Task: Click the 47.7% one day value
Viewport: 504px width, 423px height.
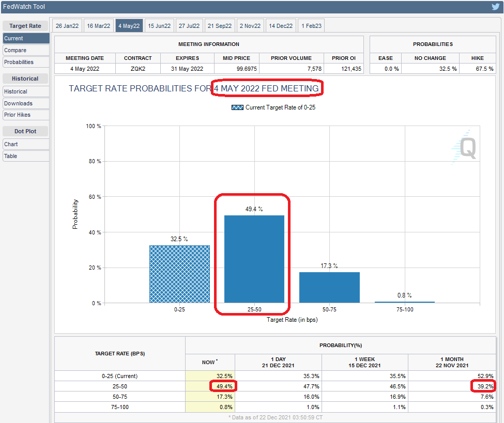Action: point(312,386)
